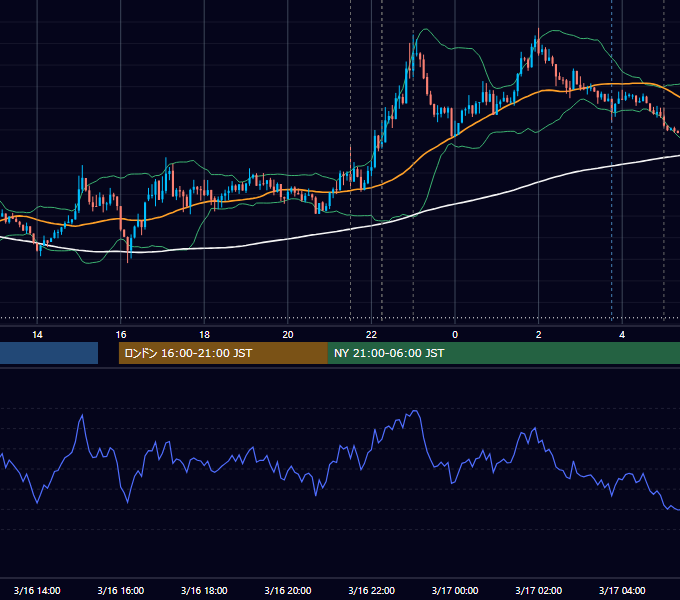Click the 20 hour axis label
The height and width of the screenshot is (600, 680).
pos(288,335)
